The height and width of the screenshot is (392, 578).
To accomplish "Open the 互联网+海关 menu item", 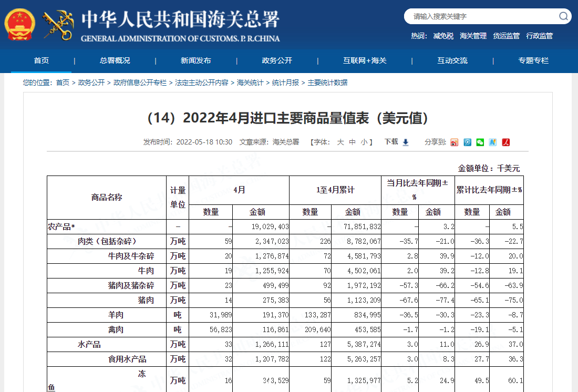I will (365, 60).
